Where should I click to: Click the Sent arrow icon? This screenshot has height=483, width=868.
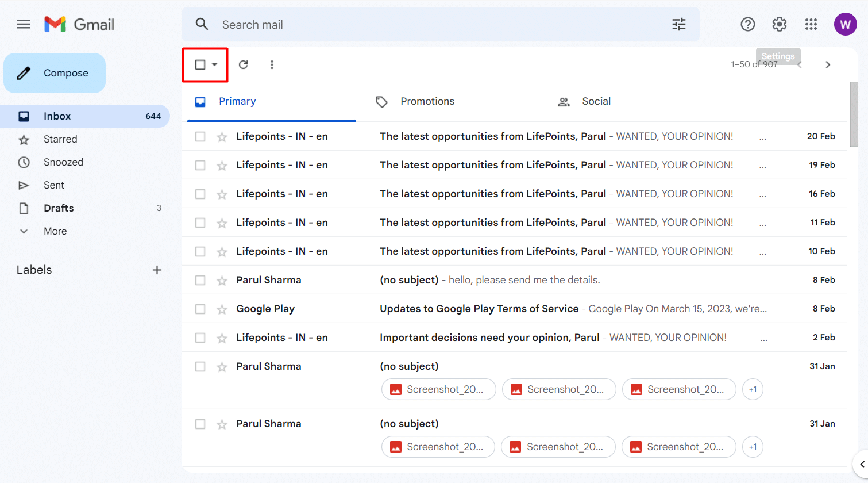[24, 185]
